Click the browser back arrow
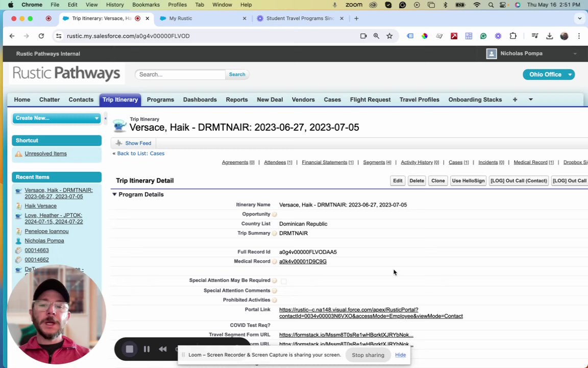The image size is (588, 368). coord(12,36)
